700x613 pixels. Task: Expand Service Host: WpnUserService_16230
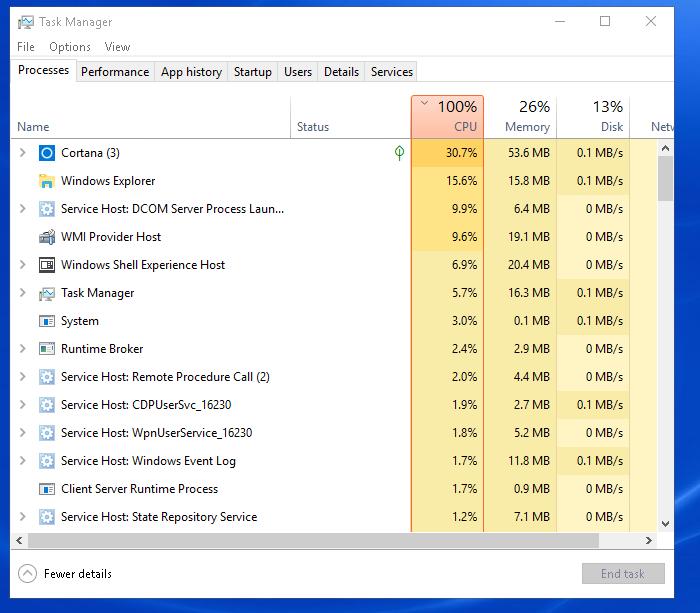coord(23,433)
